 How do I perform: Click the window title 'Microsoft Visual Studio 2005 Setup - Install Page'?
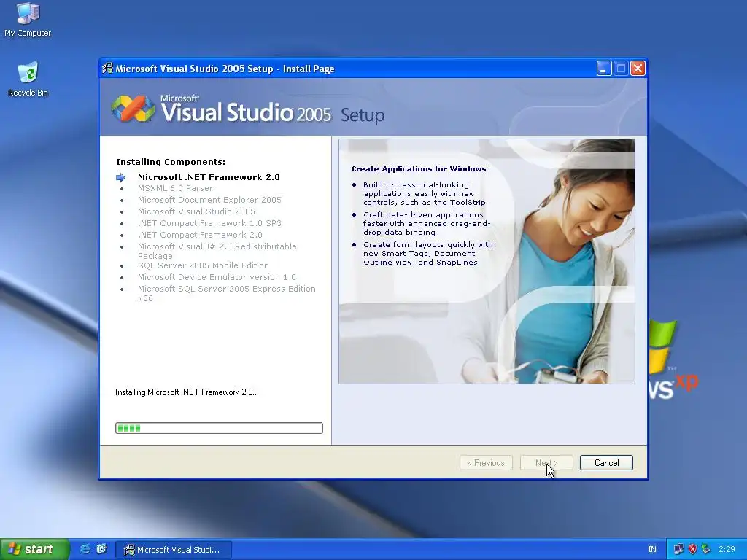point(225,69)
